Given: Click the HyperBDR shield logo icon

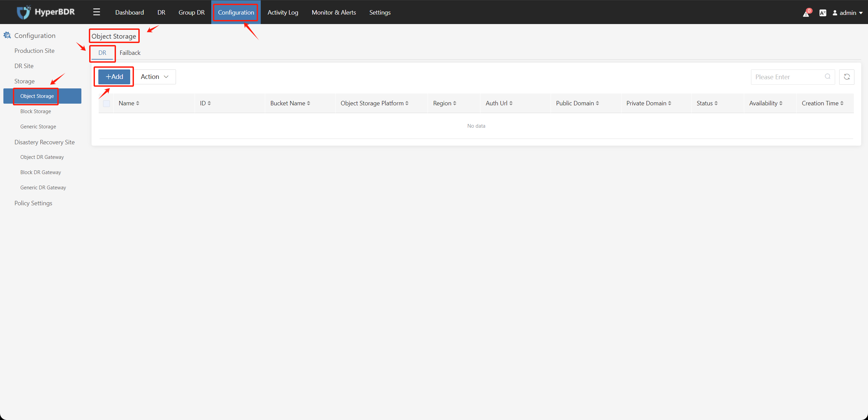Looking at the screenshot, I should [x=23, y=12].
